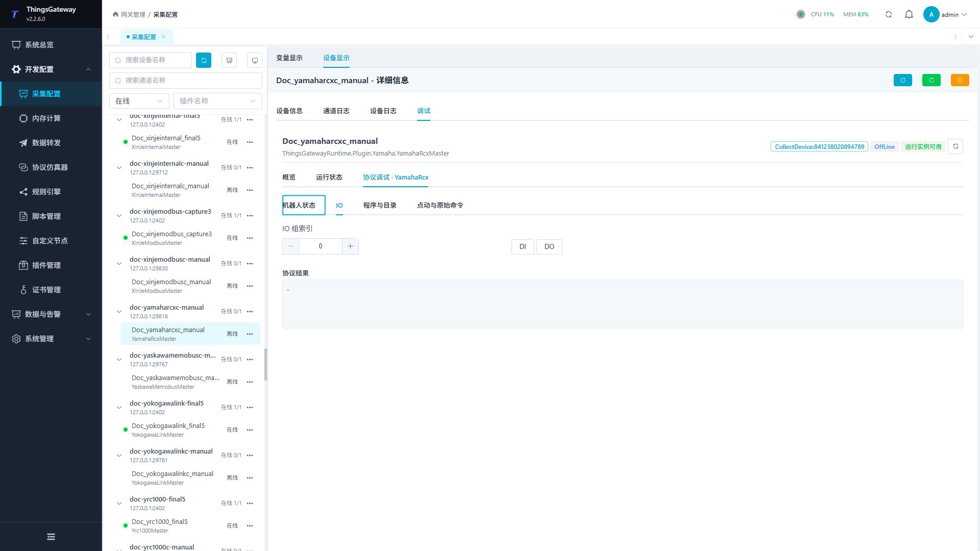Image resolution: width=980 pixels, height=551 pixels.
Task: Click the 搜索通道名称 search field
Action: pos(186,81)
